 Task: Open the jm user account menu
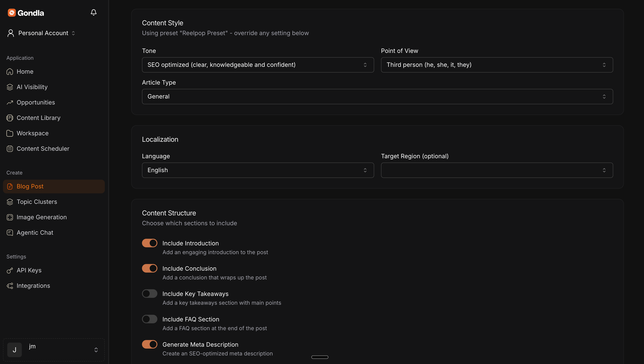point(54,349)
